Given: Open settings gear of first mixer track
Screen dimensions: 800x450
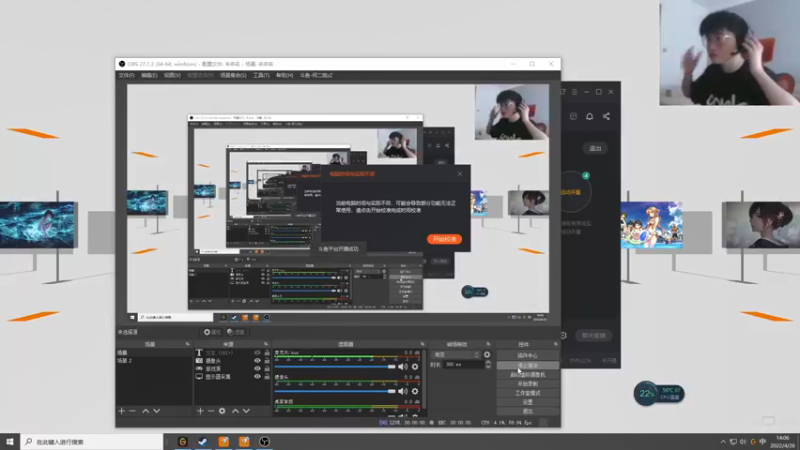Looking at the screenshot, I should click(x=415, y=366).
